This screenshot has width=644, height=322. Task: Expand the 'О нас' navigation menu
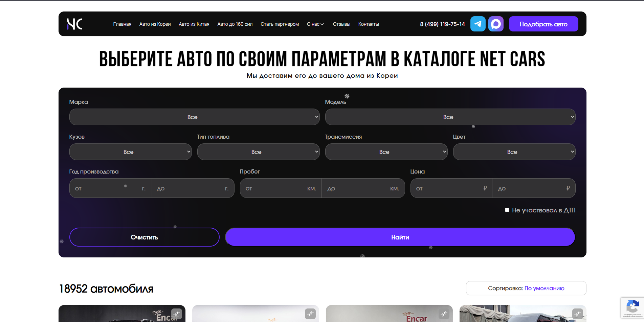[315, 24]
